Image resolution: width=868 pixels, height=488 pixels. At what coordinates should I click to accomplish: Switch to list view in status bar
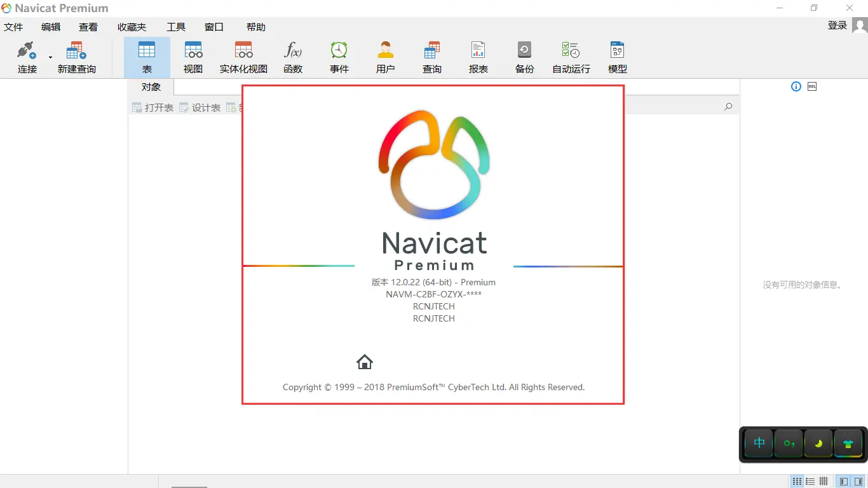[810, 481]
